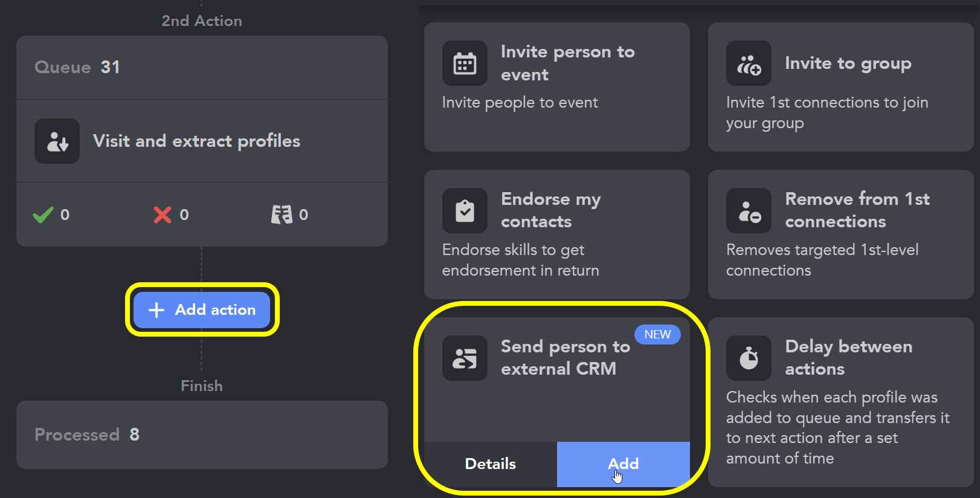This screenshot has width=980, height=498.
Task: Click the green checkmark success counter
Action: 42,214
